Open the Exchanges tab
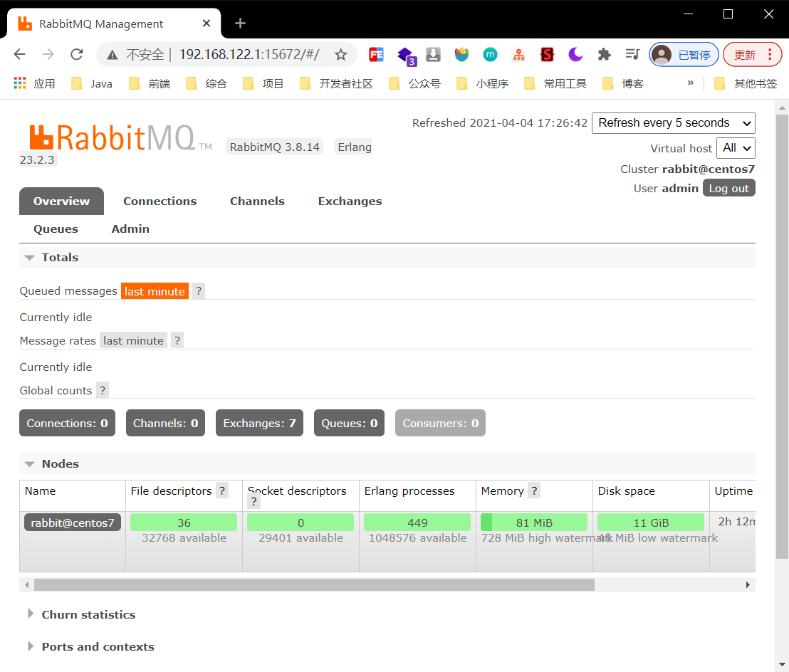This screenshot has width=789, height=672. pyautogui.click(x=350, y=201)
